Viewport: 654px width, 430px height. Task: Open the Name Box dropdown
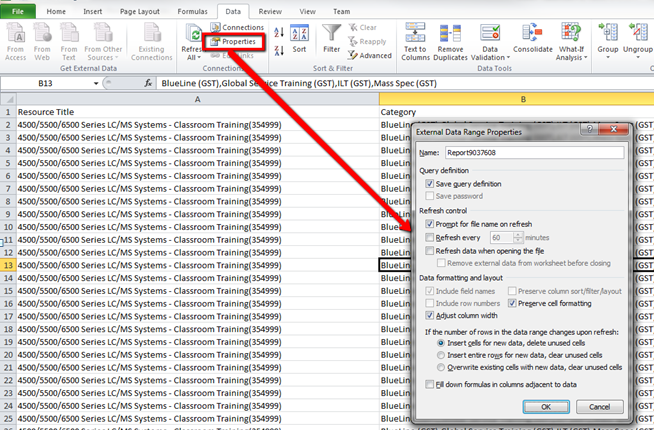(96, 83)
